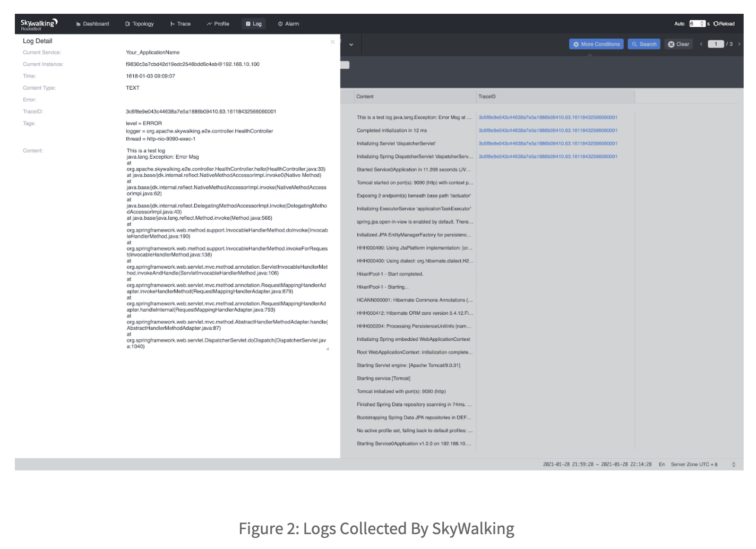Click the TraceID value in Log Detail

click(201, 111)
